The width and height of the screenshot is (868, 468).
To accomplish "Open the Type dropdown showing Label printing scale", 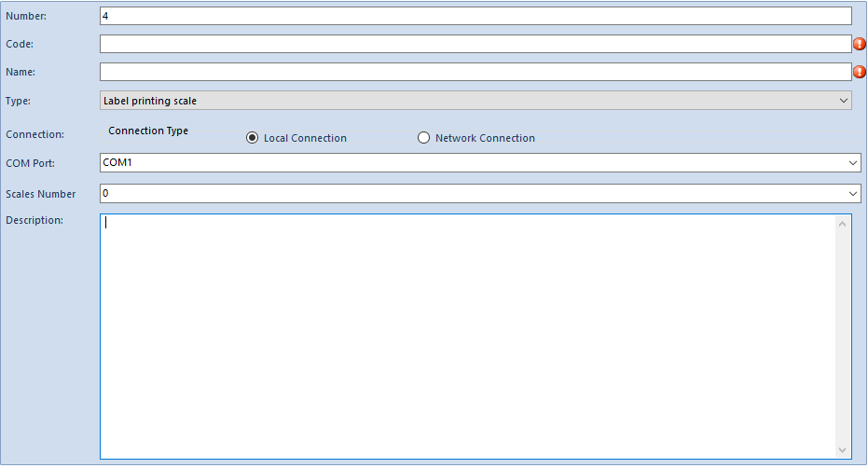I will click(x=475, y=101).
